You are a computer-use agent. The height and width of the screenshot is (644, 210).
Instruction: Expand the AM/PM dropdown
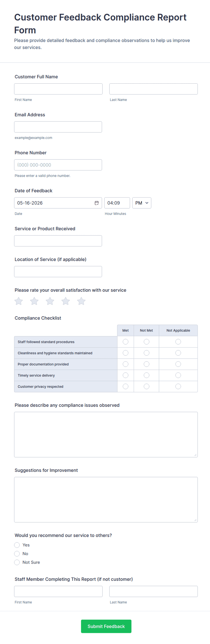pos(142,203)
